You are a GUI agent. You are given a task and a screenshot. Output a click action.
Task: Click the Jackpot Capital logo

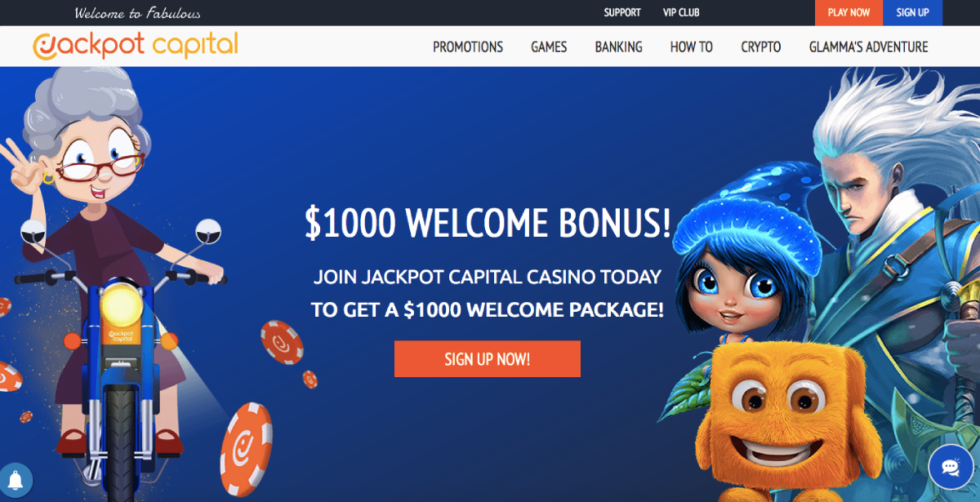click(135, 45)
